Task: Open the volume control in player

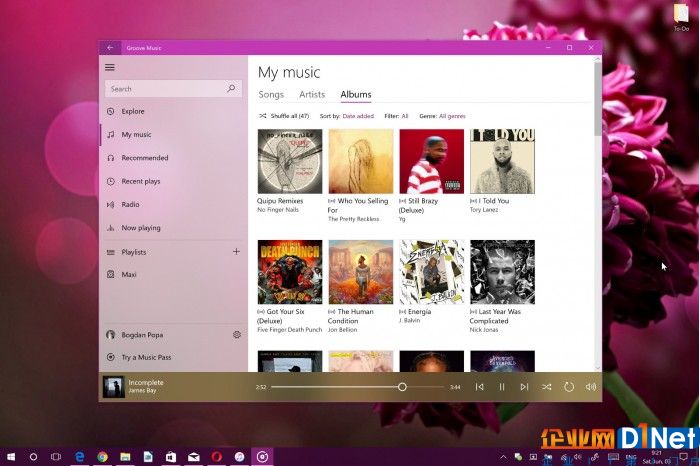Action: tap(591, 387)
